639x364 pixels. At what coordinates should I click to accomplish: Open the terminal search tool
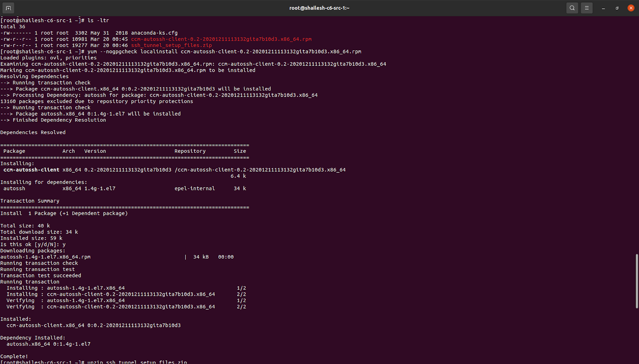pos(572,8)
